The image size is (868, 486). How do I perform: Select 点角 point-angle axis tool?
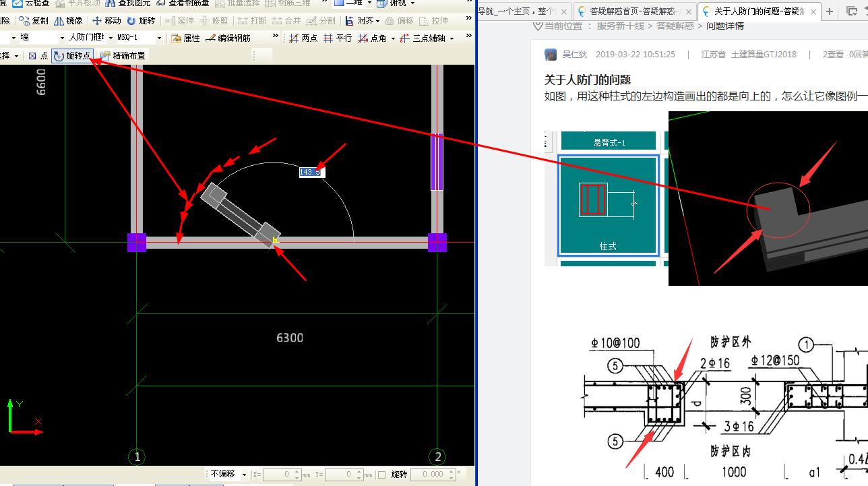tap(372, 38)
